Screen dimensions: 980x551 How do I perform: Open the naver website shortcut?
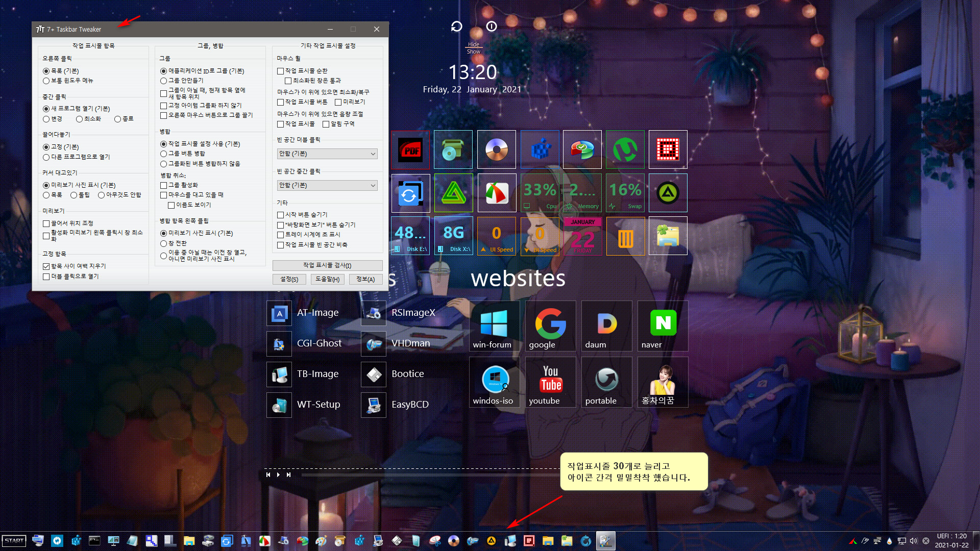pyautogui.click(x=663, y=326)
